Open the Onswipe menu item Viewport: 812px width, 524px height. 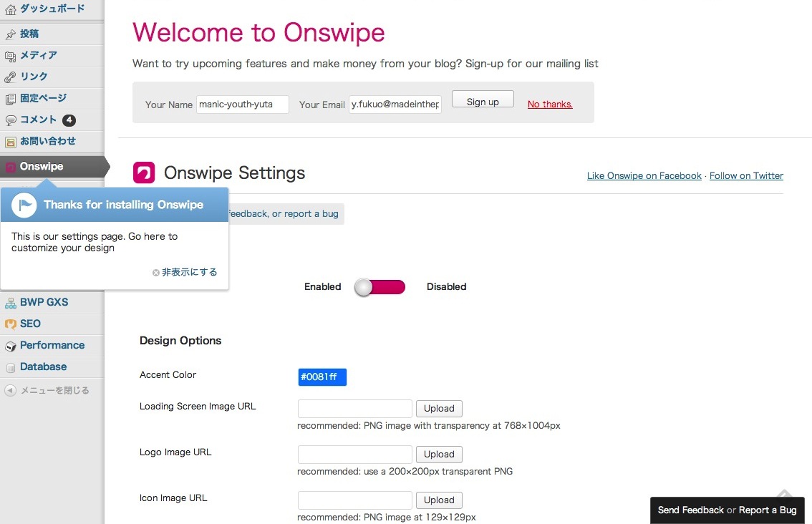pos(42,167)
